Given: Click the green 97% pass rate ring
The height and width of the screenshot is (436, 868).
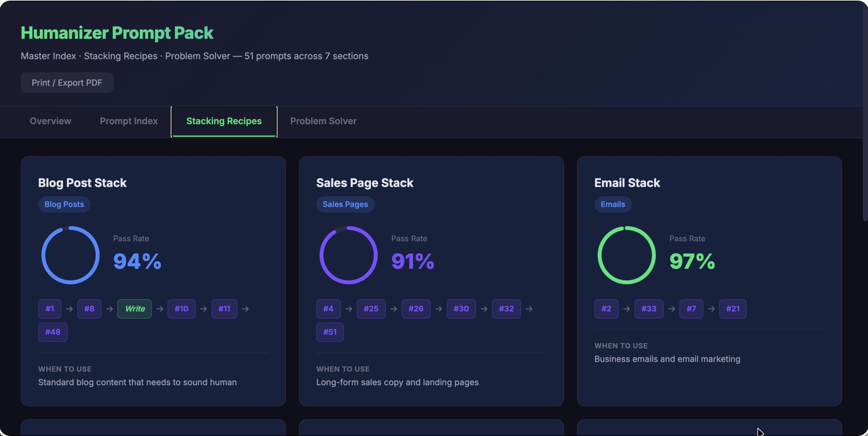Looking at the screenshot, I should pyautogui.click(x=626, y=255).
